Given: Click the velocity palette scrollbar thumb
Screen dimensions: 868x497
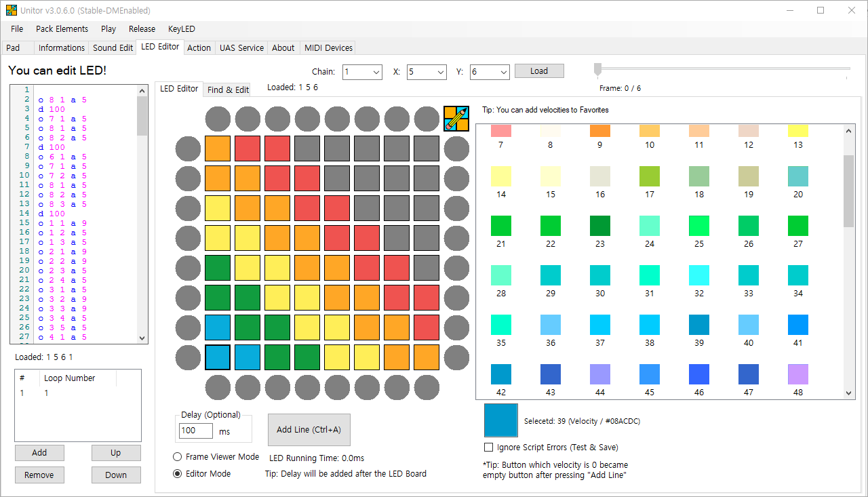Looking at the screenshot, I should (x=848, y=191).
